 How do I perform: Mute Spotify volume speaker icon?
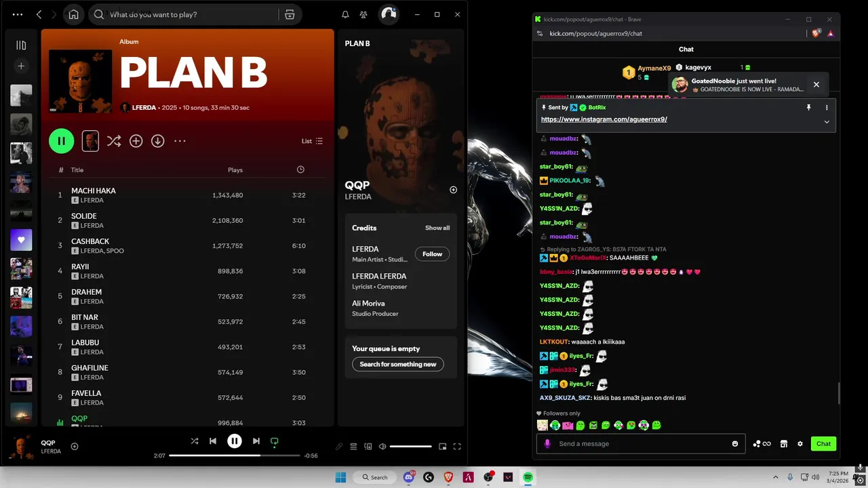coord(382,447)
